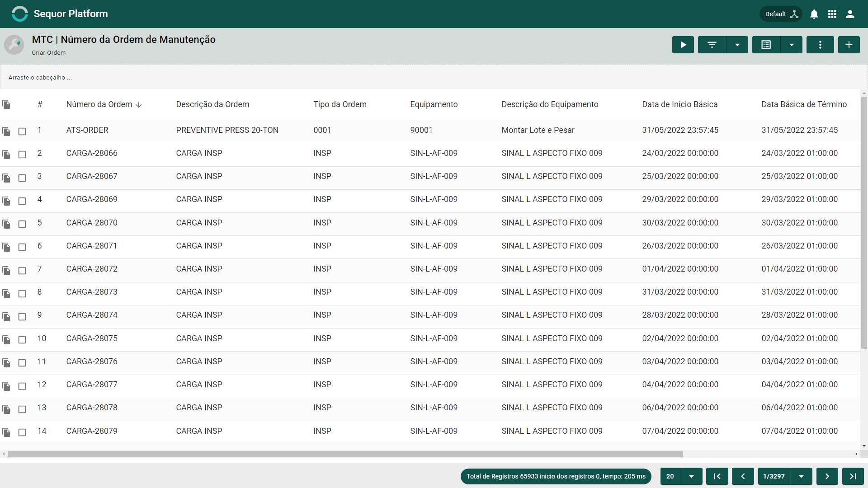This screenshot has width=868, height=488.
Task: Click the Criar Ordem subtitle
Action: tap(49, 52)
